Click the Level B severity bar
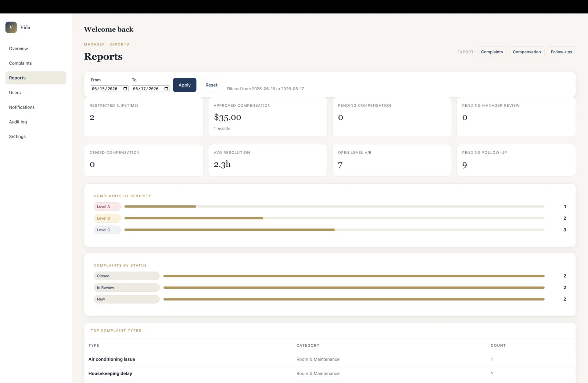Image resolution: width=588 pixels, height=383 pixels. pos(334,218)
